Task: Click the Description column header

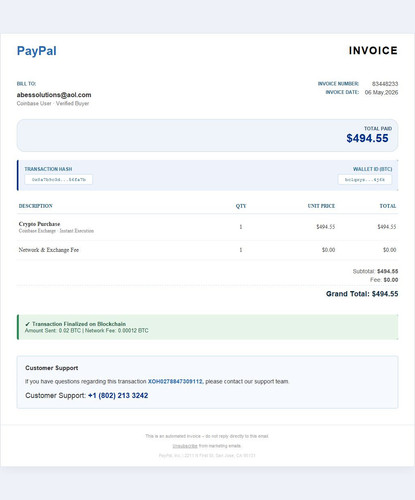Action: click(36, 206)
